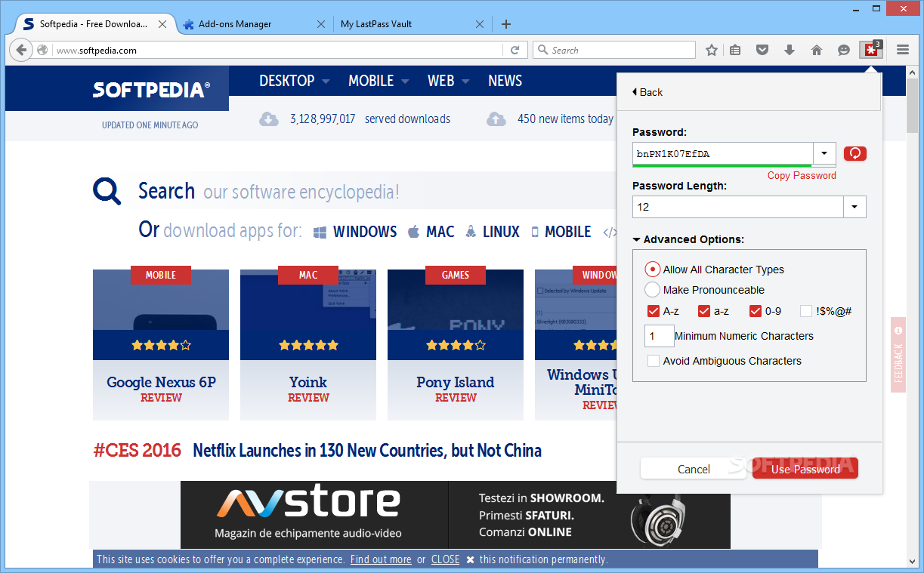Open the DESKTOP navigation item

click(287, 81)
